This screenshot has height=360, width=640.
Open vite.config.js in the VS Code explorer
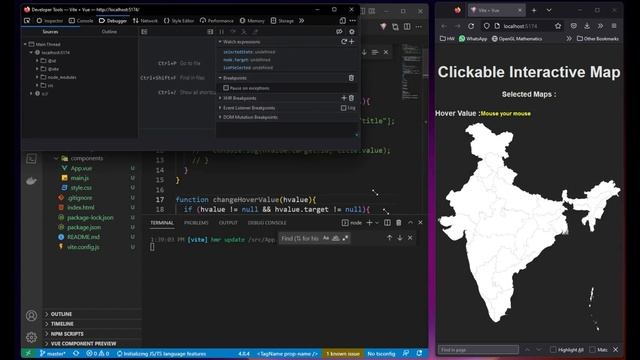tap(83, 247)
